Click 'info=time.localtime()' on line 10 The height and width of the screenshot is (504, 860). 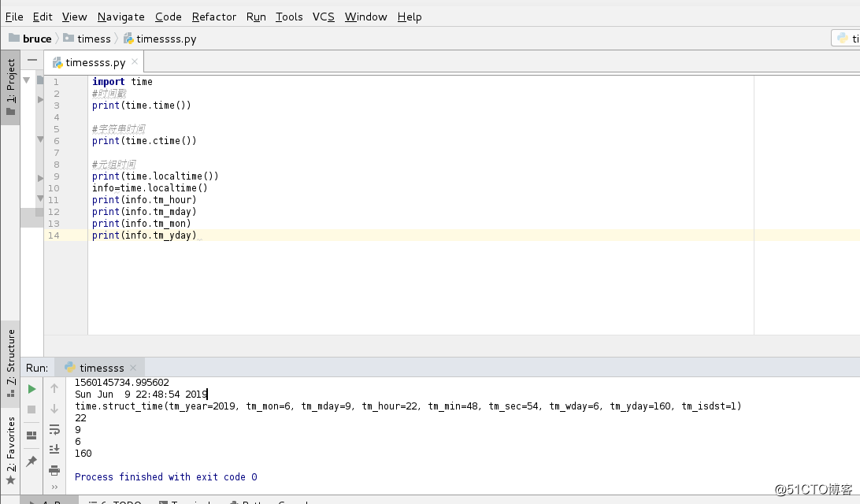point(150,188)
